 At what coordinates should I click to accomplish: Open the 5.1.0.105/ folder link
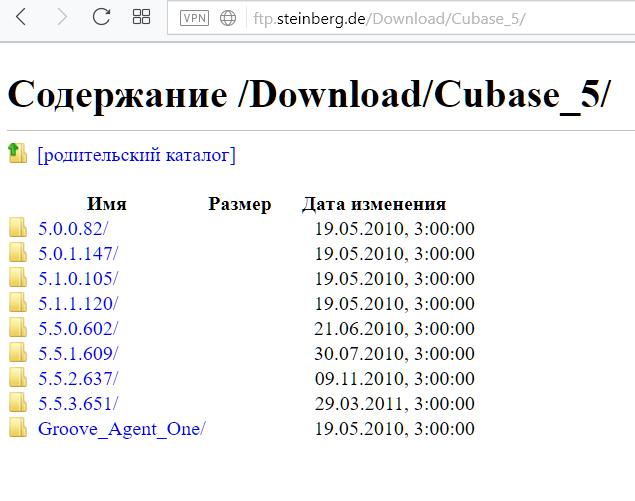tap(78, 279)
